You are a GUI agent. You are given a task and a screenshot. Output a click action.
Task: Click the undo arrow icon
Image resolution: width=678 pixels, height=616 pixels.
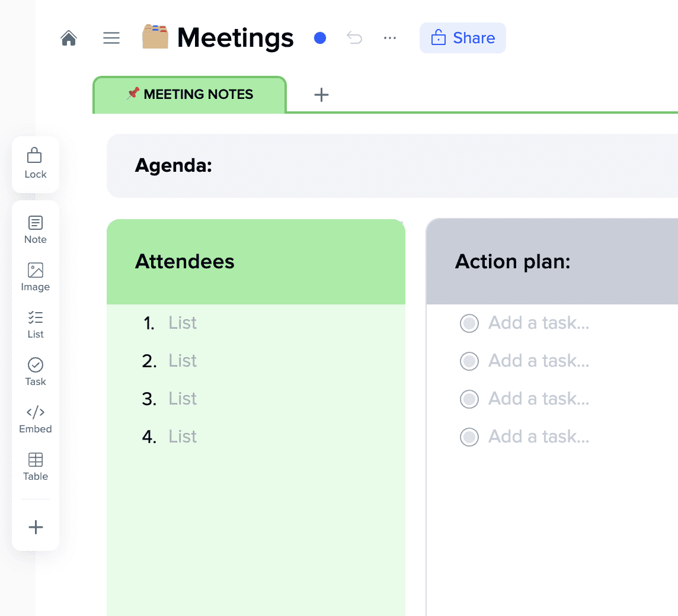(354, 38)
